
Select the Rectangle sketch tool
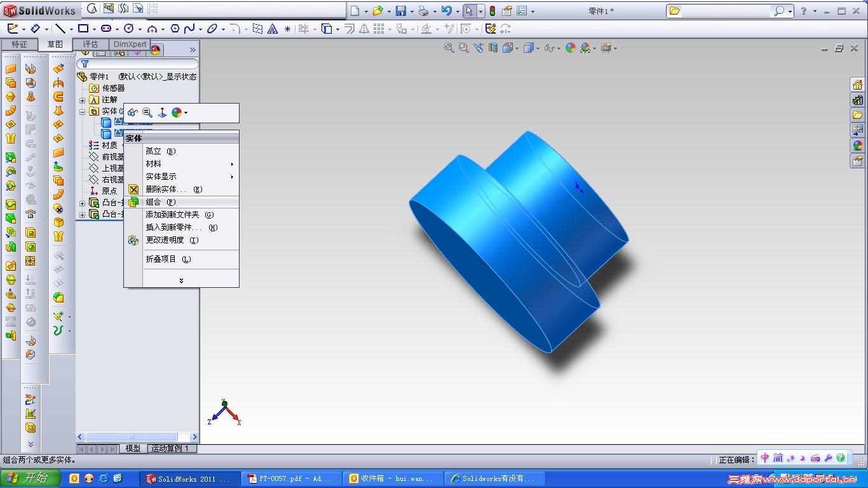tap(83, 29)
